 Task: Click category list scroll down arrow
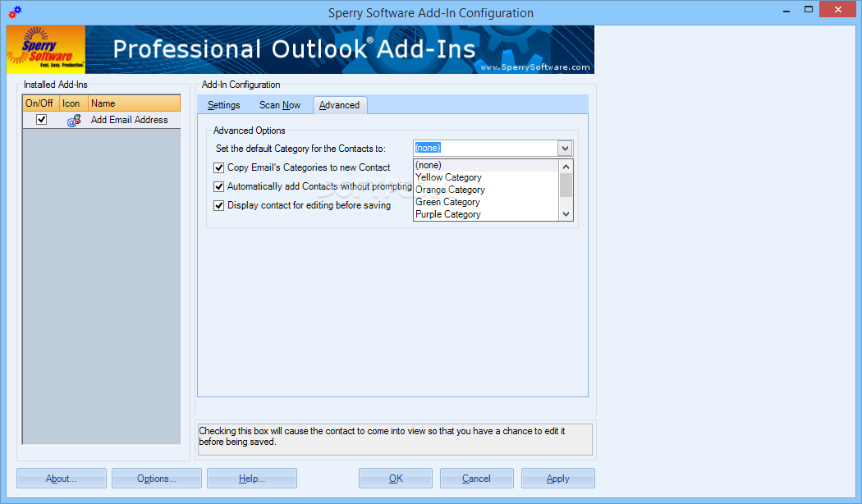pyautogui.click(x=566, y=214)
